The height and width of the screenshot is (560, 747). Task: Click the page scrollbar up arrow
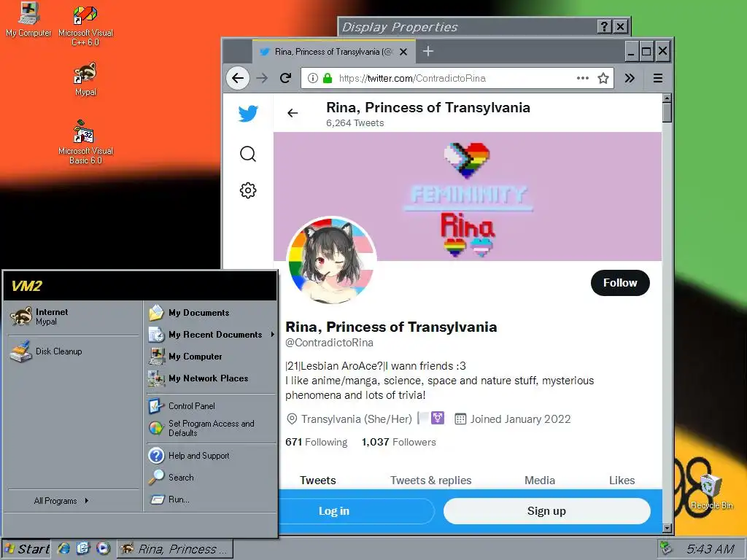pyautogui.click(x=667, y=98)
